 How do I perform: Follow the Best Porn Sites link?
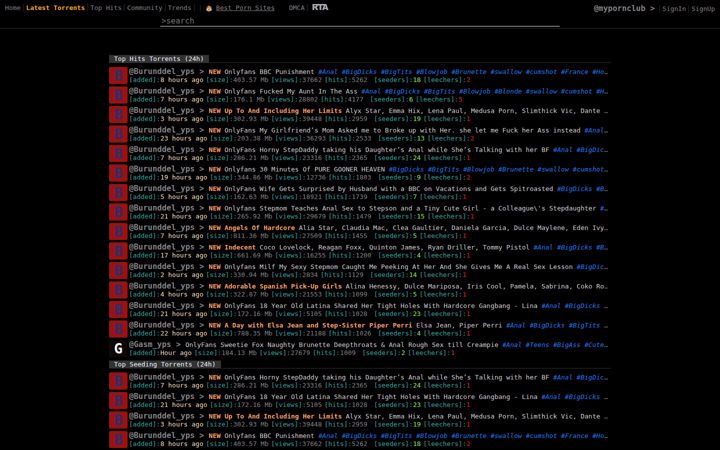click(x=245, y=8)
